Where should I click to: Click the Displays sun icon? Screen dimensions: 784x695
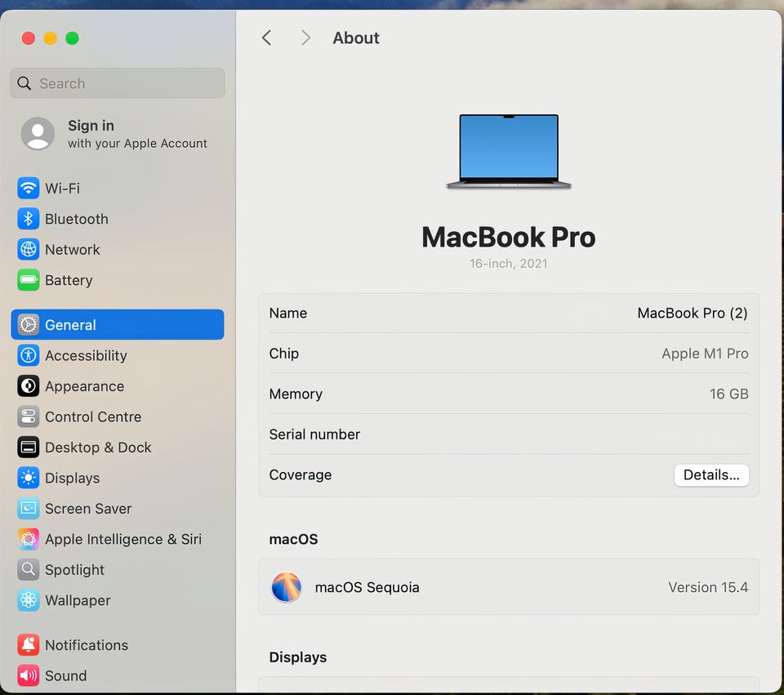pyautogui.click(x=29, y=478)
